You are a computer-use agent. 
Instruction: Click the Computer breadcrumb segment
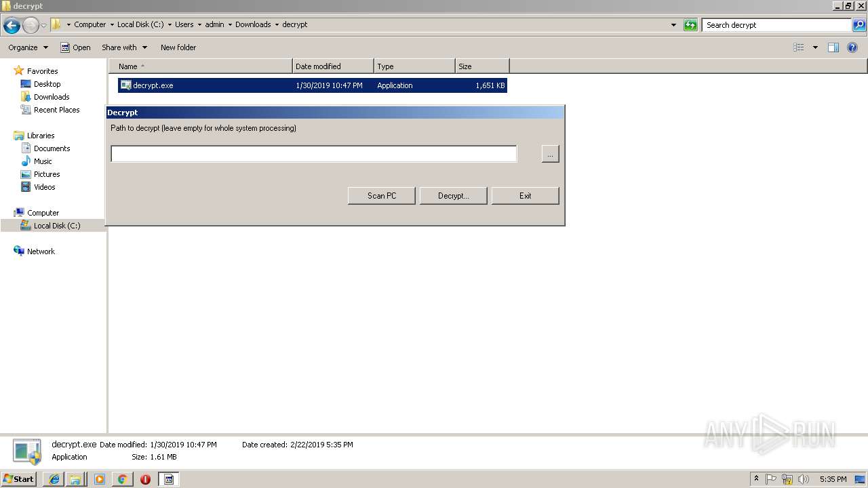tap(90, 24)
